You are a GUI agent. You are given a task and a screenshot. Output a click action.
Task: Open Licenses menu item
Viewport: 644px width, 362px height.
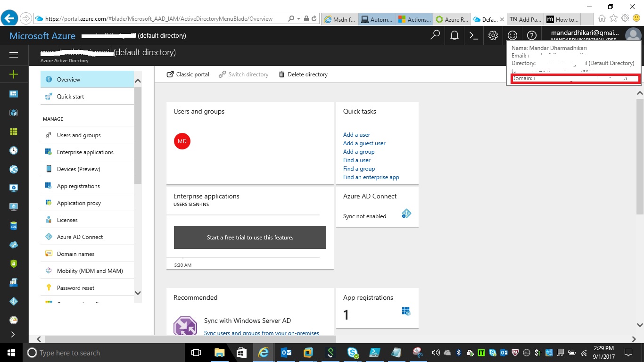coord(87,220)
